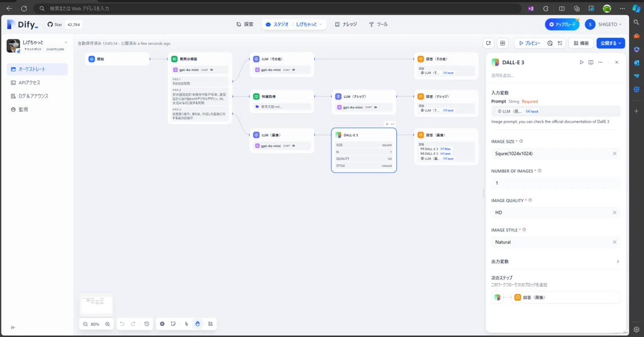644x337 pixels.
Task: Select the 回答（ナレッジ） node
Action: coord(446,103)
